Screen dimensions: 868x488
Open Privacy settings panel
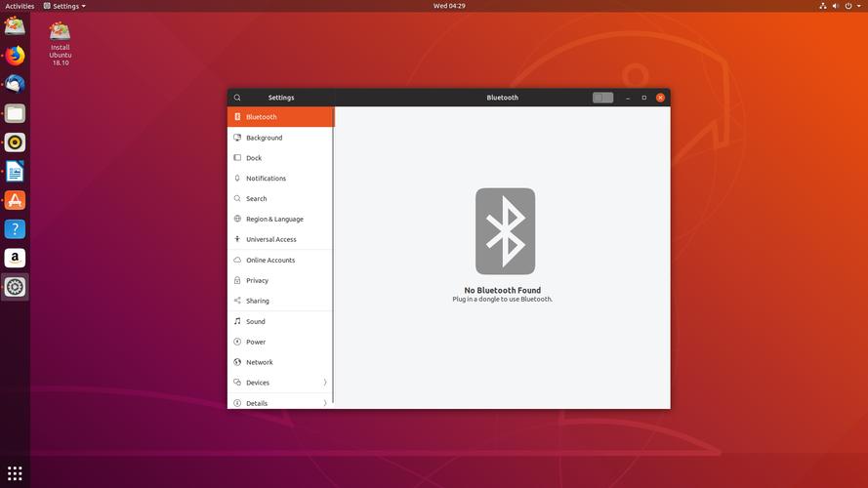coord(279,280)
